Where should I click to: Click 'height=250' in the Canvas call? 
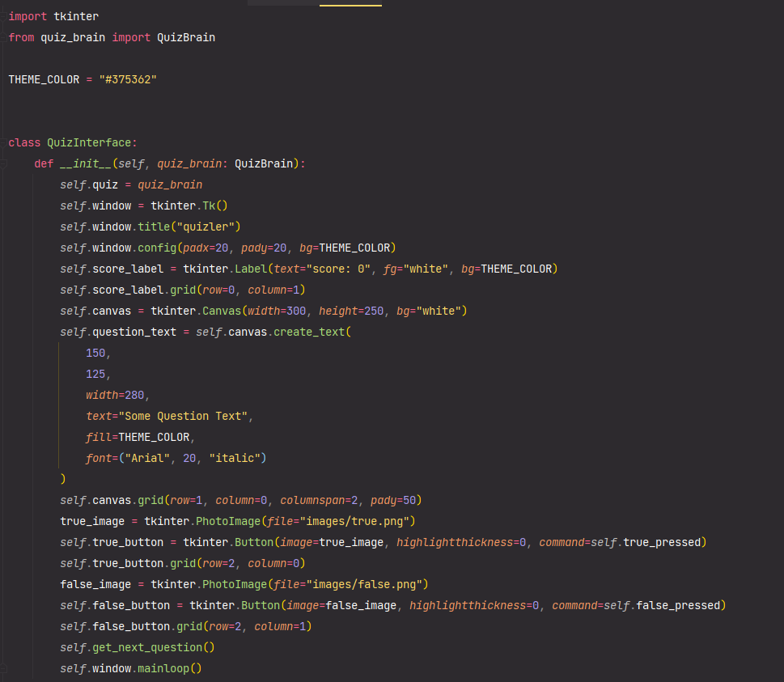pos(351,311)
